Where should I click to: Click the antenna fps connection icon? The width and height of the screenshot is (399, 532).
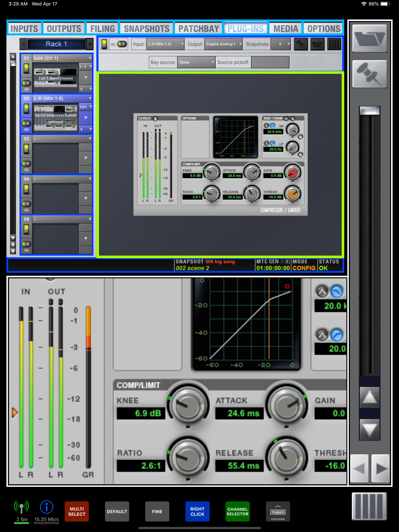[x=21, y=507]
